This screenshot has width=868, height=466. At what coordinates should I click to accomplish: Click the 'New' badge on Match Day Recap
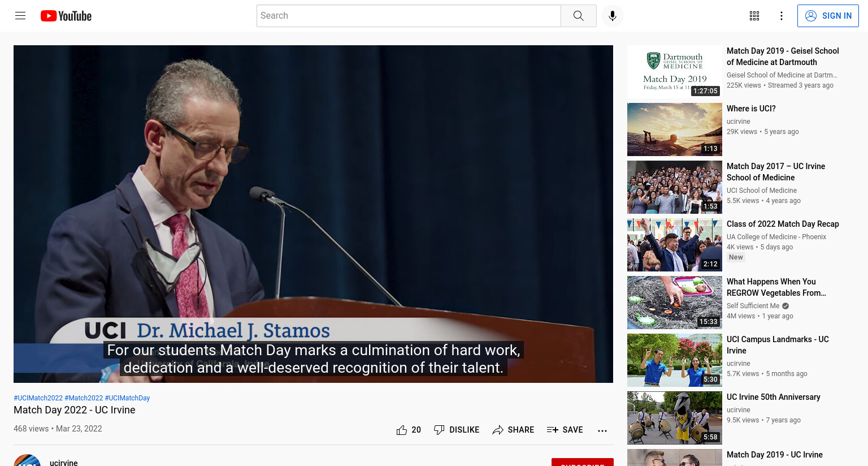[736, 257]
